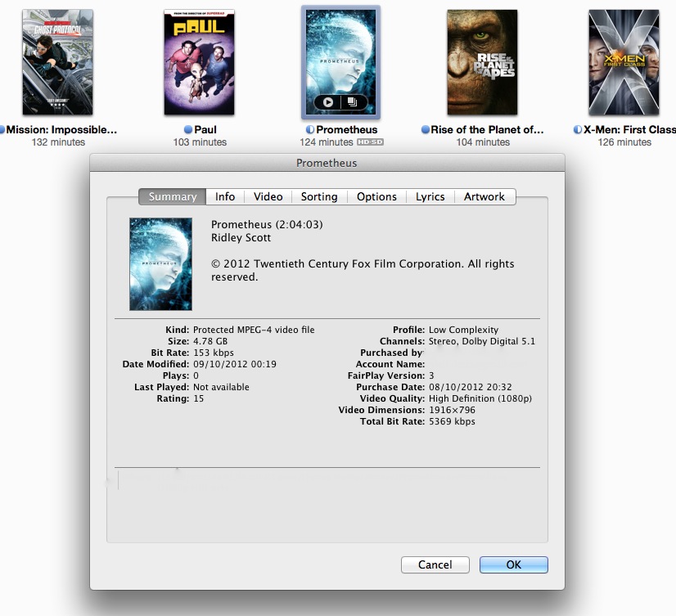Select the Paul movie poster
This screenshot has height=616, width=676.
(199, 62)
